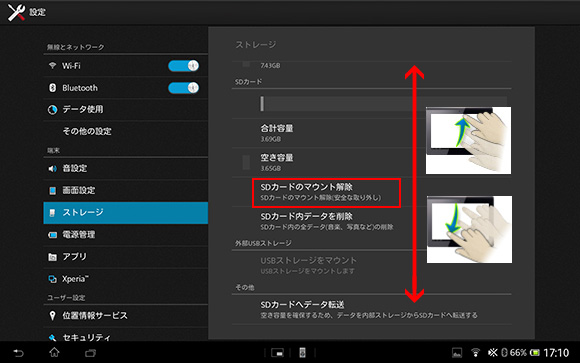Image resolution: width=580 pixels, height=363 pixels.
Task: Tap the 合計容量 3.69GB row
Action: [x=371, y=133]
